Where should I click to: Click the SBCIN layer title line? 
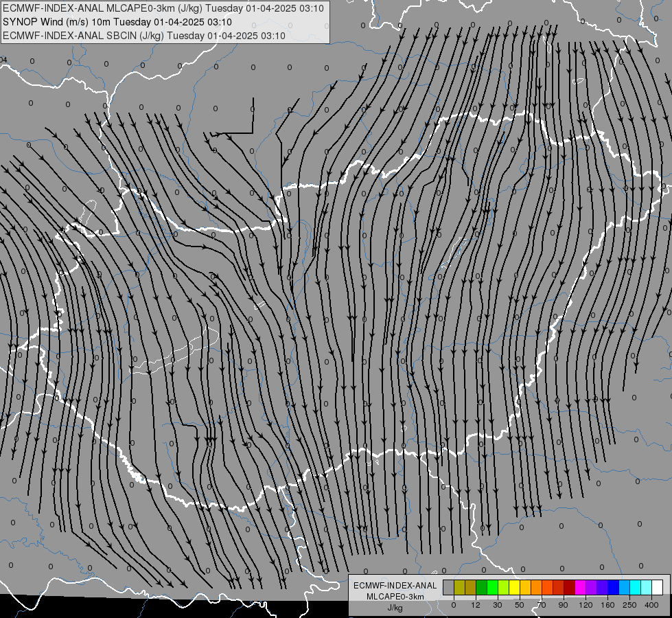[144, 36]
